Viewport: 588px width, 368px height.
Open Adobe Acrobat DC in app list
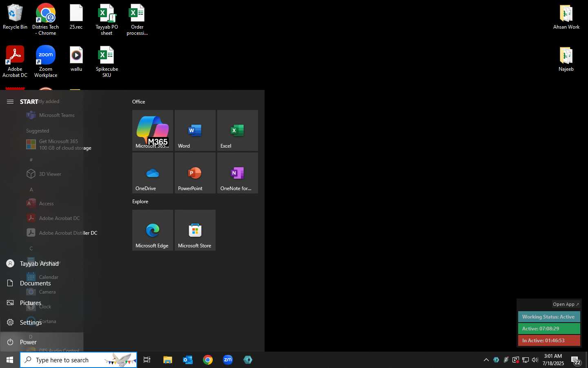pos(53,218)
